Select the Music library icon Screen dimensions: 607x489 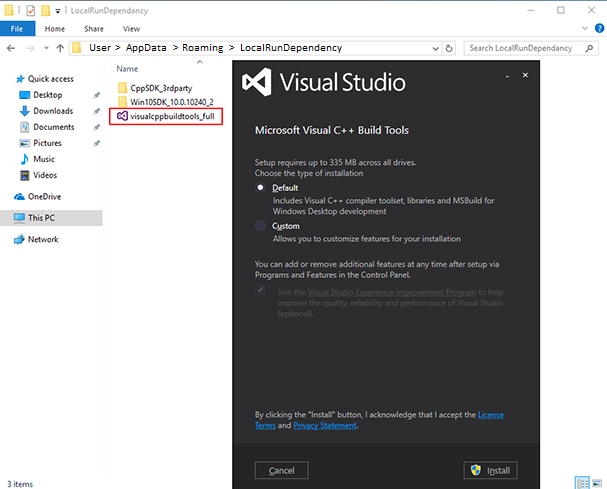[x=25, y=159]
